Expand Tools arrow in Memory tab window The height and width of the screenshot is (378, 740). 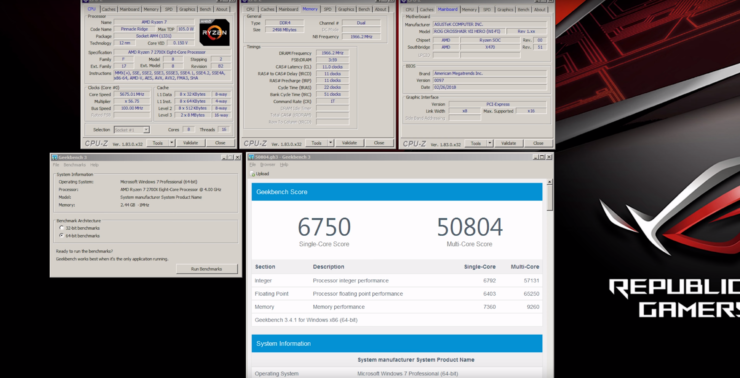(330, 143)
